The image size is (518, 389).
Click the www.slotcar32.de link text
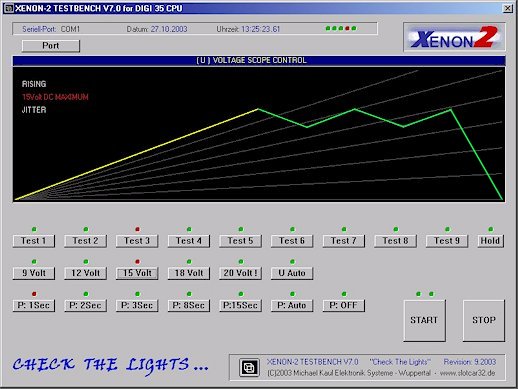[x=467, y=373]
